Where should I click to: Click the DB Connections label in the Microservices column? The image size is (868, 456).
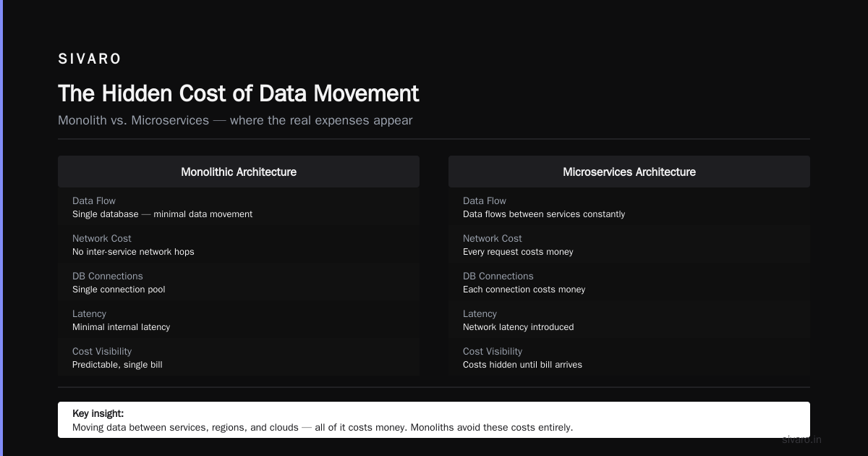coord(498,276)
